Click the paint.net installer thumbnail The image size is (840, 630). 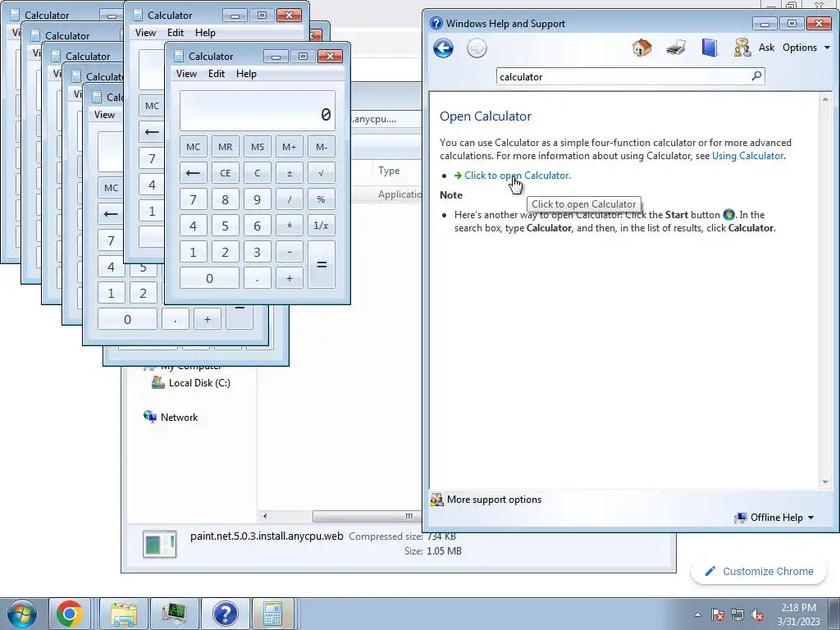(160, 543)
